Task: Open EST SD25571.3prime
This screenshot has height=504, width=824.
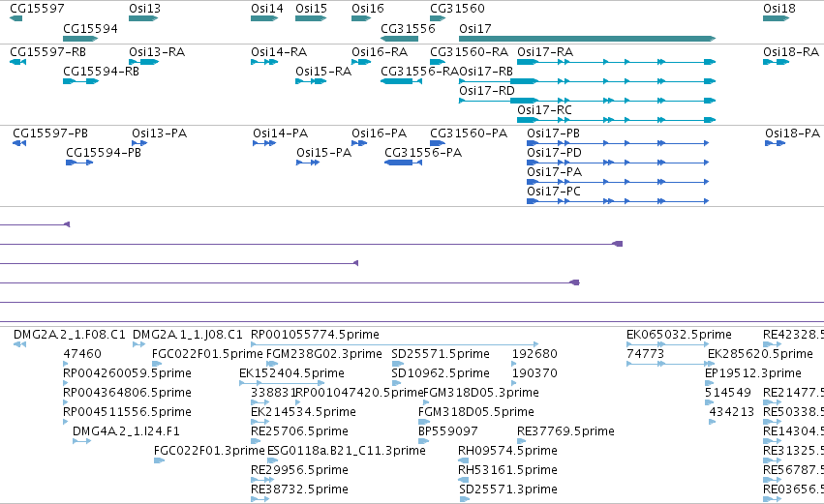Action: (x=508, y=489)
